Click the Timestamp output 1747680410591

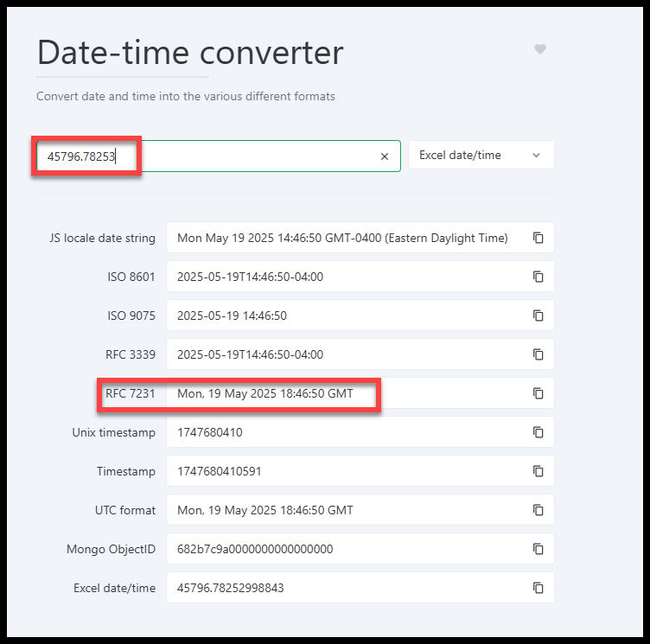[360, 471]
